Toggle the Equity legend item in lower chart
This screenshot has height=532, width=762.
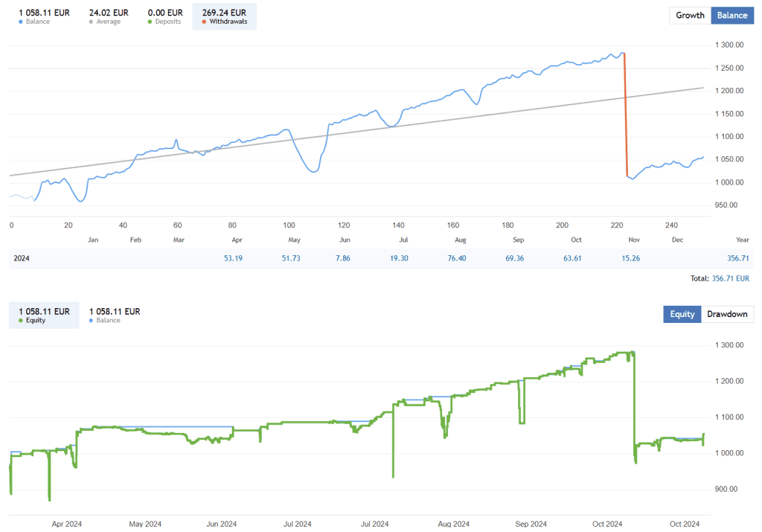[x=44, y=315]
